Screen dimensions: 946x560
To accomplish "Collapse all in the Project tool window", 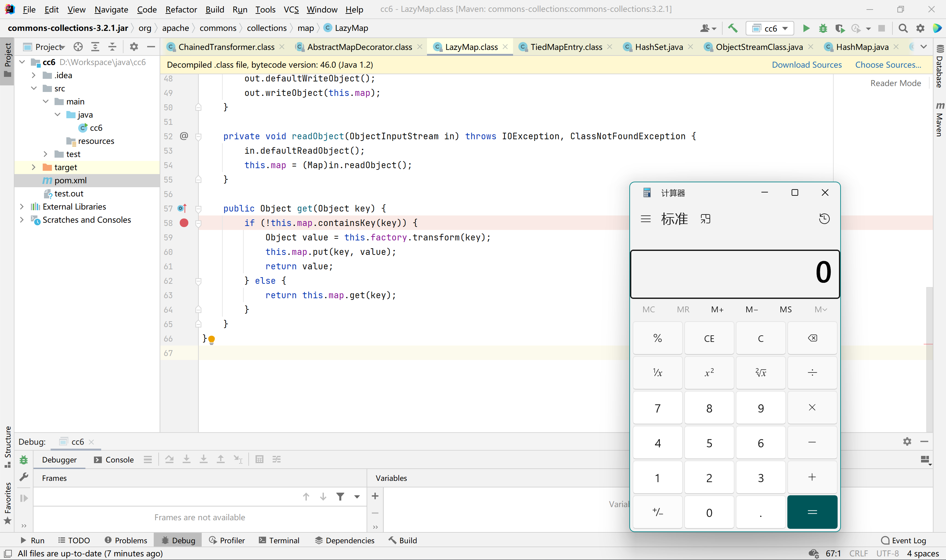I will coord(112,47).
